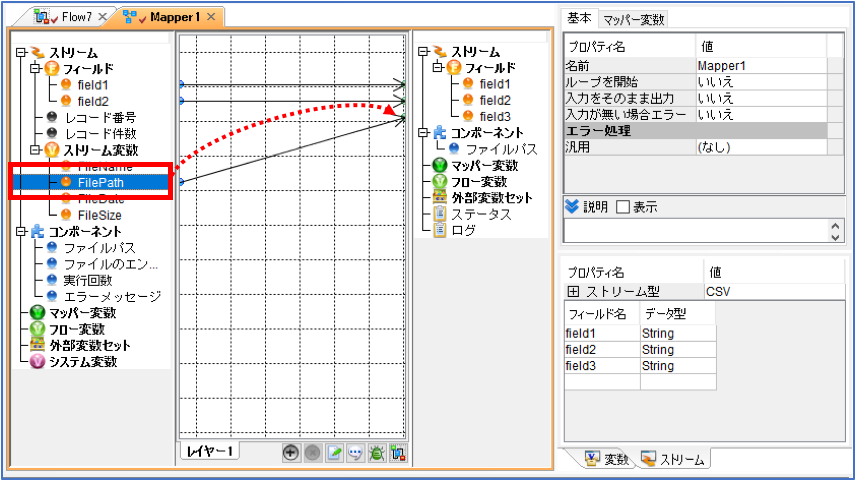Collapse left フィールド tree node
This screenshot has height=480, width=857.
click(x=35, y=68)
